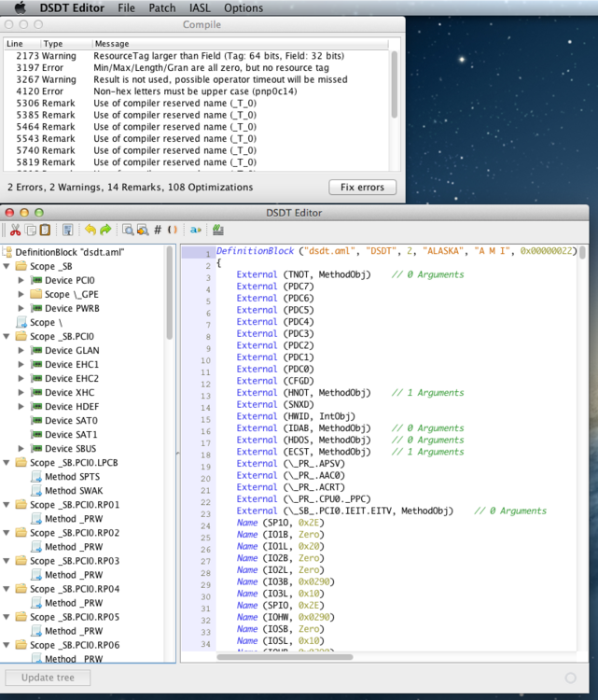This screenshot has width=598, height=700.
Task: Click Method SWAK document icon
Action: pyautogui.click(x=36, y=491)
